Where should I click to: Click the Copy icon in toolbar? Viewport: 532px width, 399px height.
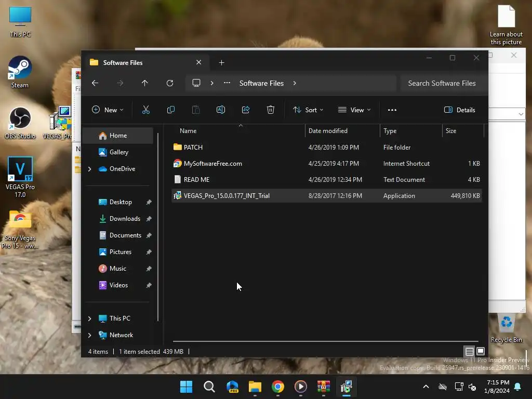tap(170, 110)
